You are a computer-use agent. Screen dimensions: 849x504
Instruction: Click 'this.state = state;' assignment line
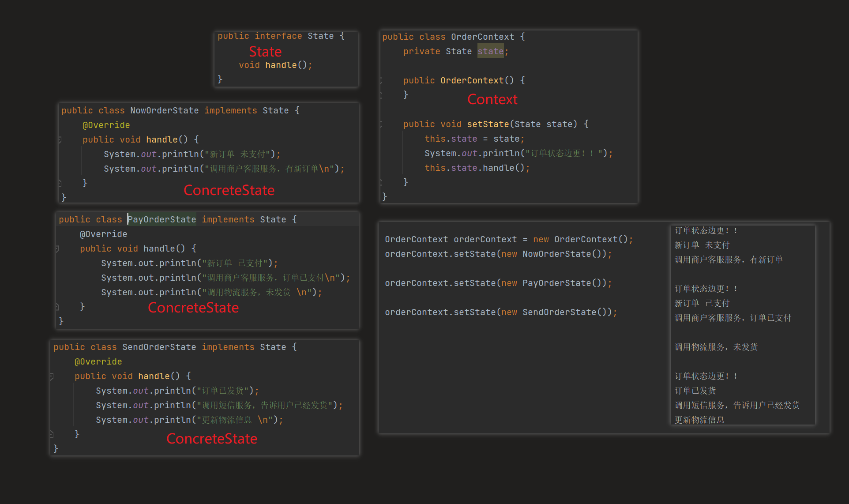tap(475, 139)
